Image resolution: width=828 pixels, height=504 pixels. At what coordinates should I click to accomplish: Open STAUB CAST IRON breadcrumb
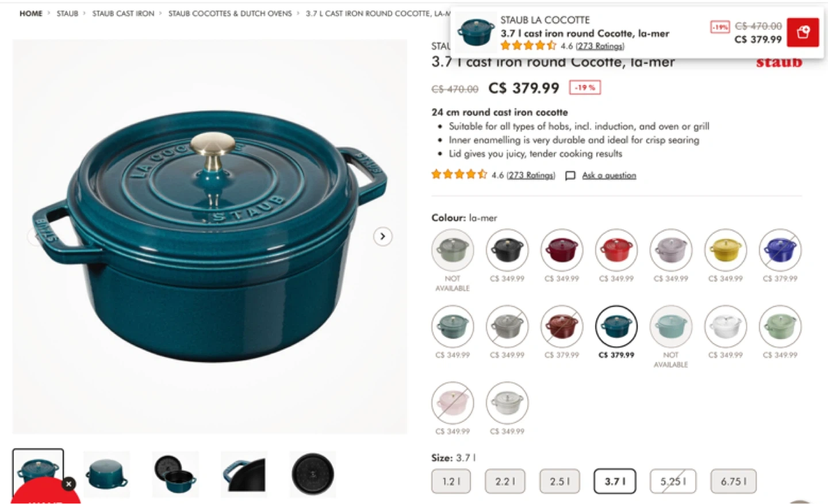[x=123, y=13]
